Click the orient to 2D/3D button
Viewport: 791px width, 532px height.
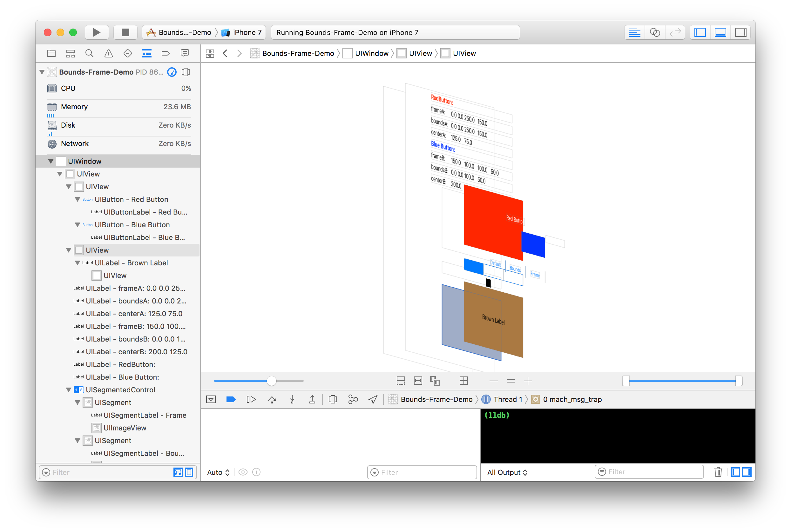(x=464, y=381)
